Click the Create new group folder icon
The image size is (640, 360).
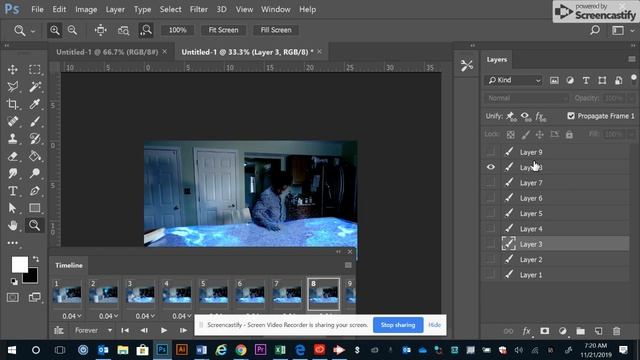click(580, 331)
